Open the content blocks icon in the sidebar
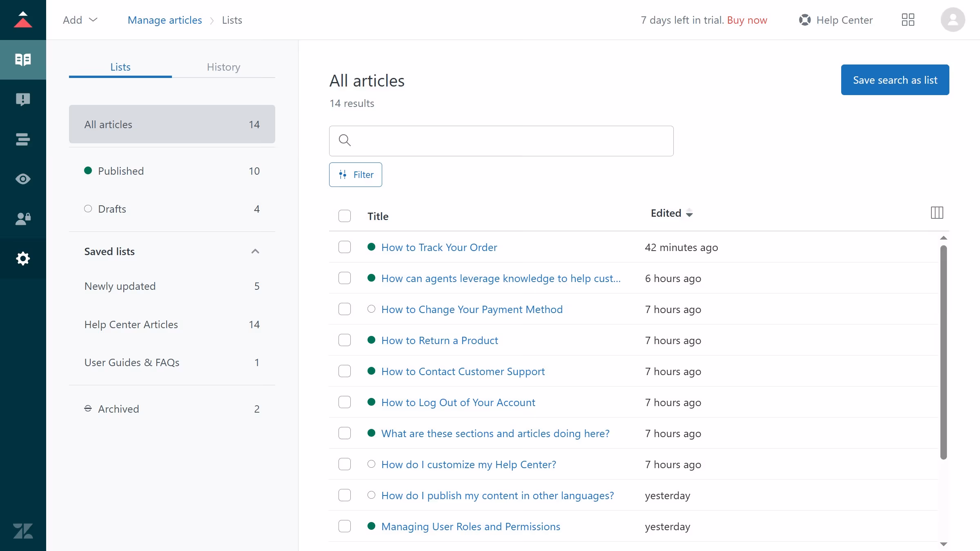This screenshot has width=980, height=551. tap(23, 140)
